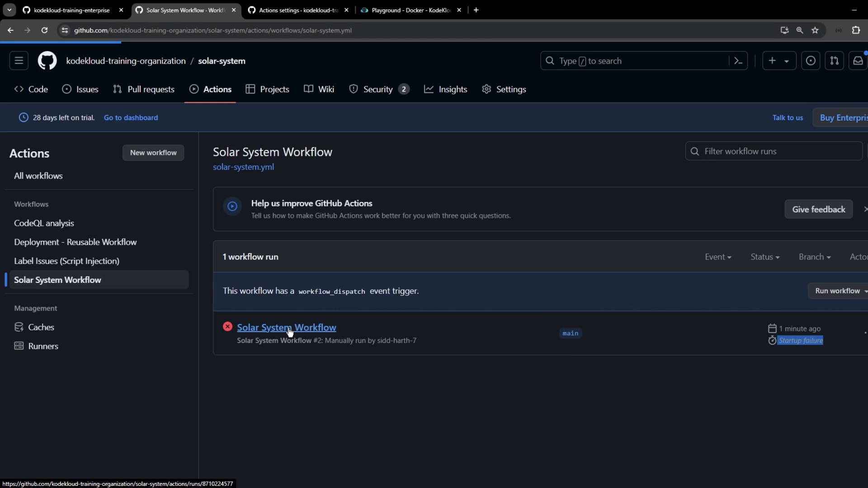
Task: Open pull requests icon in header
Action: 834,61
